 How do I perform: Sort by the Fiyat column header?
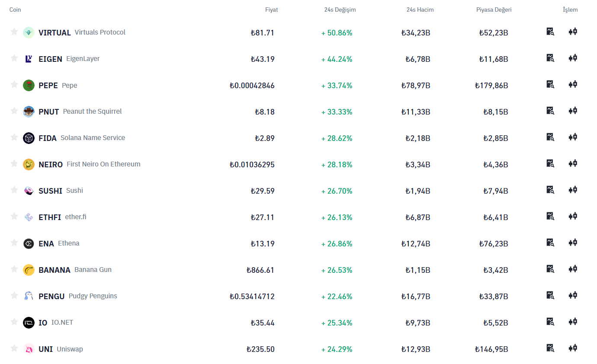coord(271,10)
